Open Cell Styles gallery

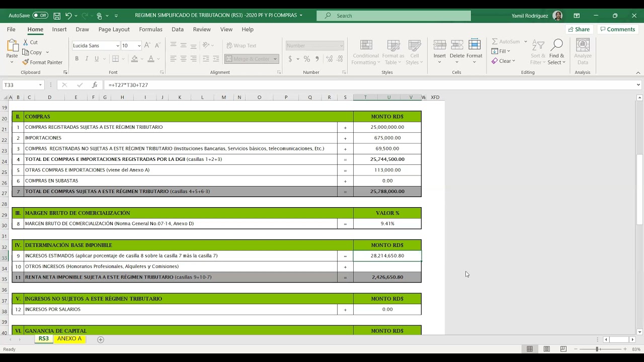coord(415,52)
